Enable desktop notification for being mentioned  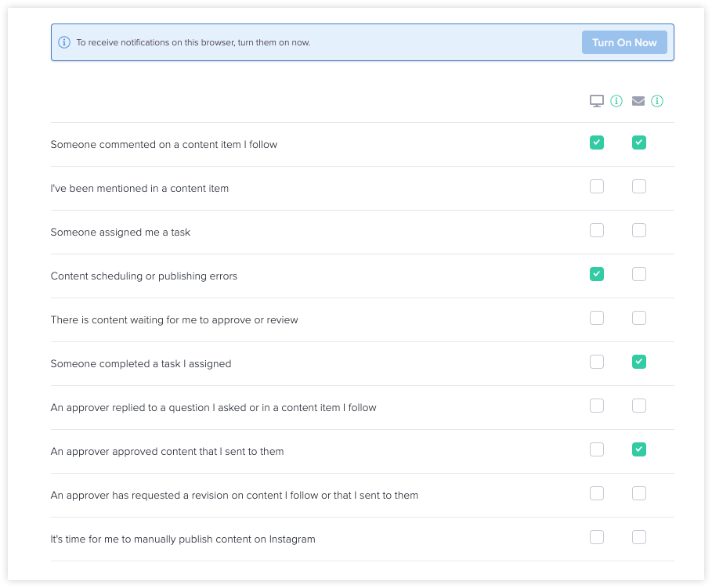tap(597, 186)
